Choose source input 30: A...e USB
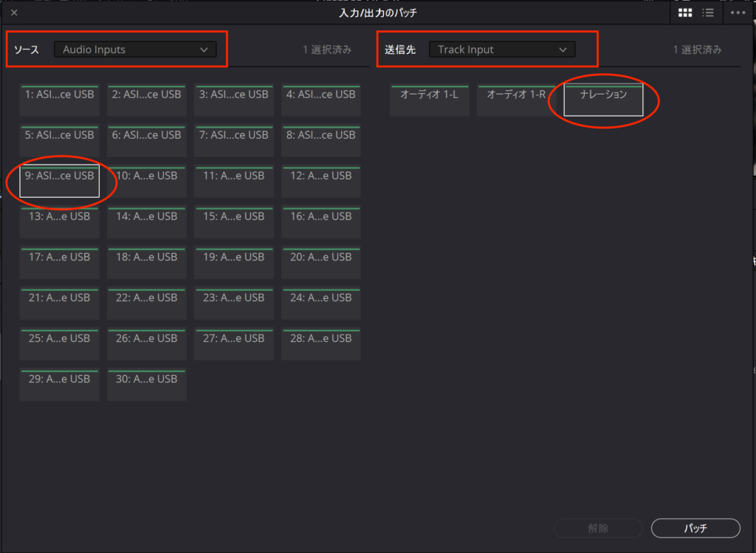The image size is (756, 553). 146,384
